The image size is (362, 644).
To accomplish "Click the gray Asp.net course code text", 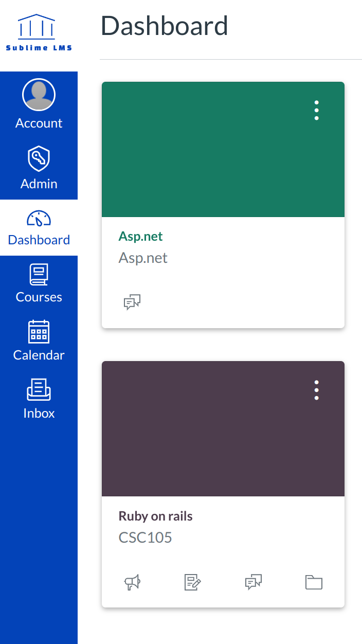I will (x=143, y=257).
